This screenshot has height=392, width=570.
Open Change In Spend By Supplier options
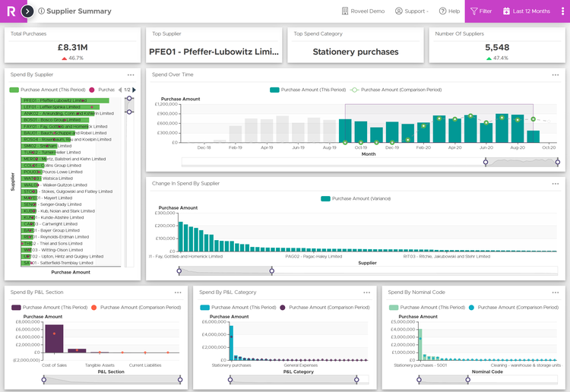pyautogui.click(x=556, y=184)
